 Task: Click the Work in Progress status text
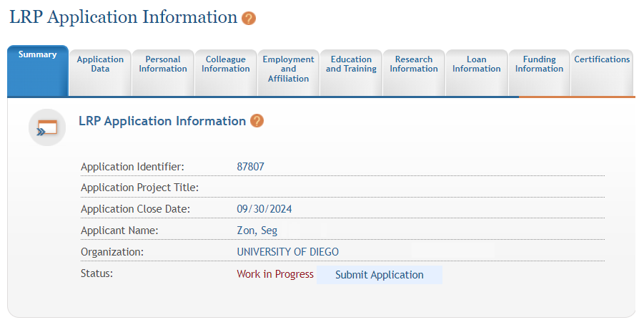pos(275,274)
